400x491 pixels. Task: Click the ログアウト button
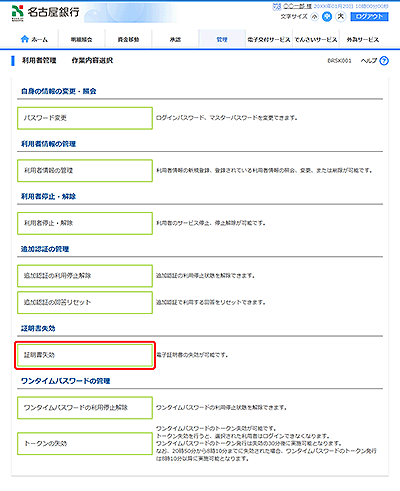[369, 17]
